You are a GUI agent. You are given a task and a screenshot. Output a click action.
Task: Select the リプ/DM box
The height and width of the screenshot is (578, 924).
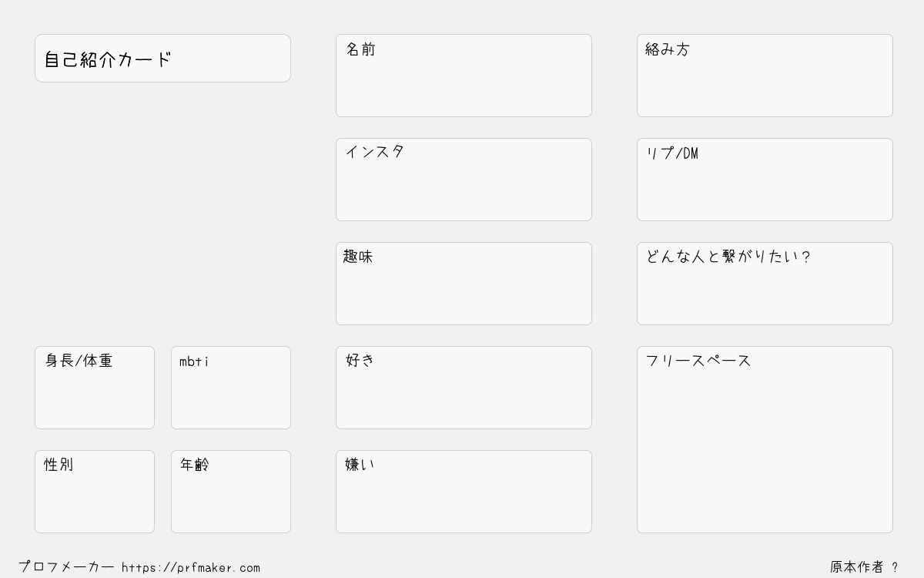pyautogui.click(x=765, y=180)
